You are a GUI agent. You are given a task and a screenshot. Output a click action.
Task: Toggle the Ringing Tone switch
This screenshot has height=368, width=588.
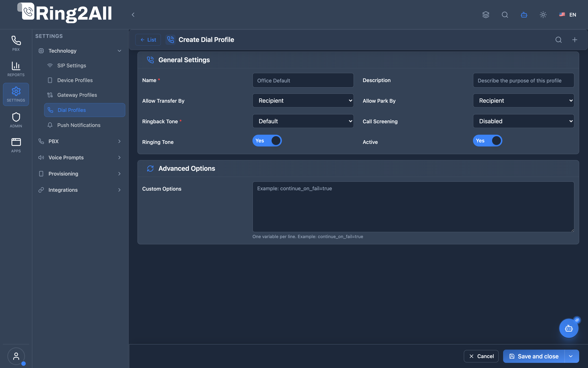click(x=267, y=140)
